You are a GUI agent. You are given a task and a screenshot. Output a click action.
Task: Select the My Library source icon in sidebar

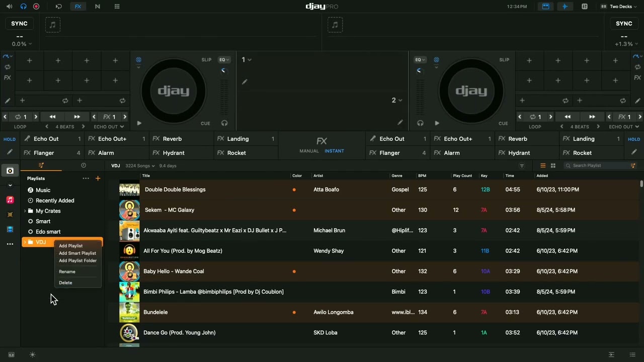[x=10, y=171]
